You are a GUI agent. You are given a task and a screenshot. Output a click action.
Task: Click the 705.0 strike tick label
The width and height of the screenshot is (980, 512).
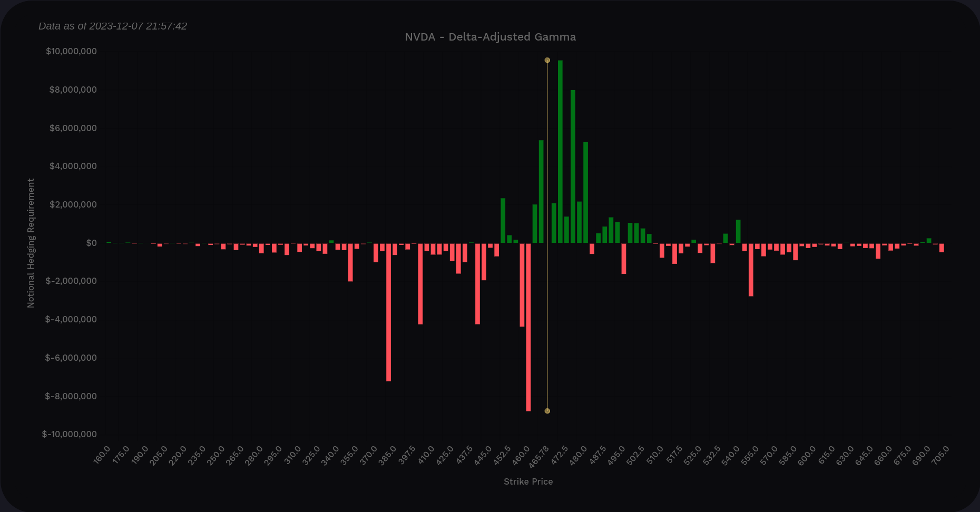pos(940,455)
